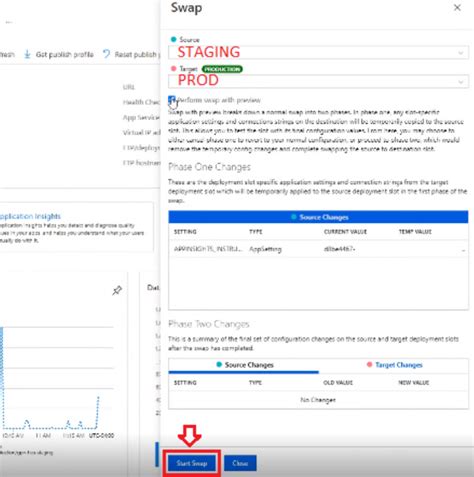Close the Swap panel with X icon
This screenshot has width=474, height=477.
click(x=457, y=8)
